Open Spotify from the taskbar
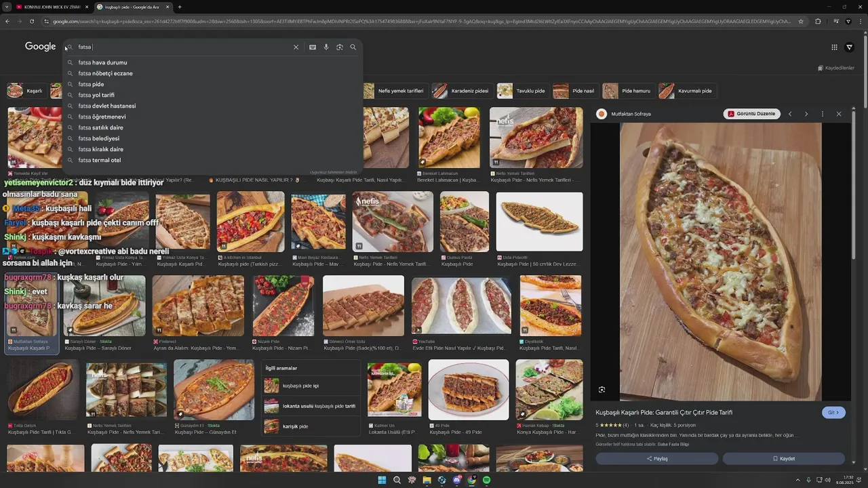Viewport: 868px width, 488px height. [486, 480]
